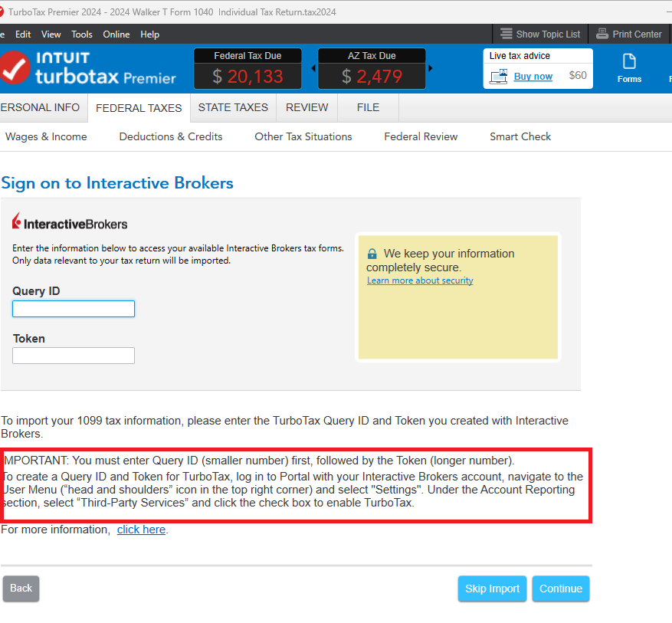Screen dimensions: 672x623
Task: Go to Other Tax Situations
Action: [303, 136]
